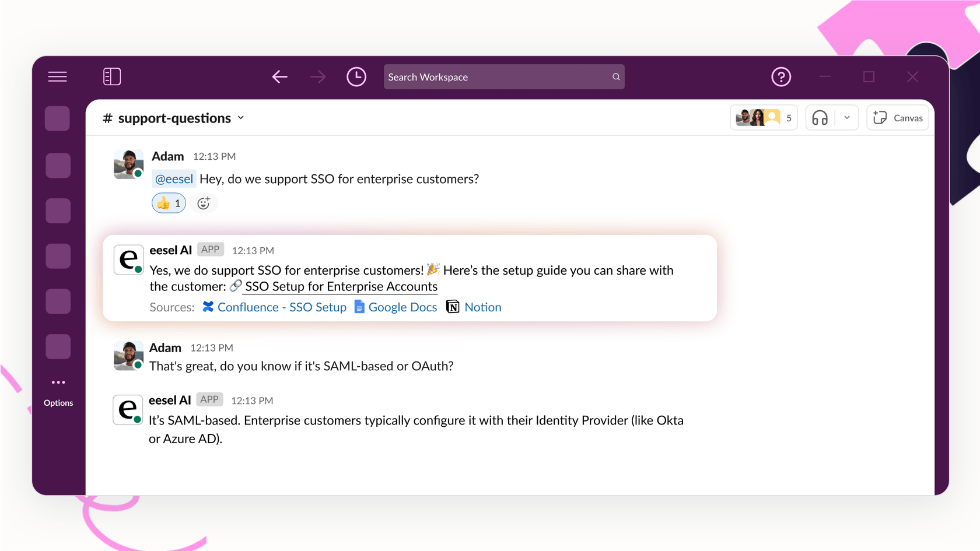Click the forward navigation arrow
980x551 pixels.
point(317,76)
